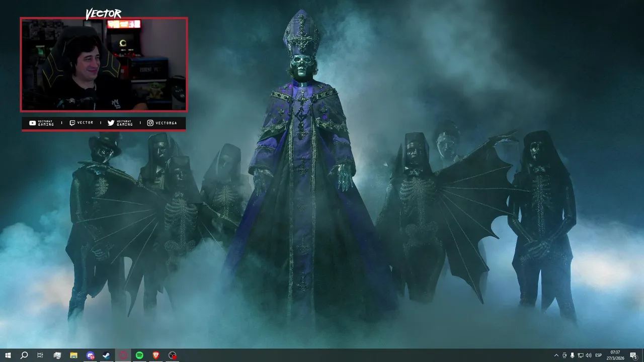This screenshot has height=362, width=644.
Task: Open Action Center with 5 notifications
Action: click(633, 355)
